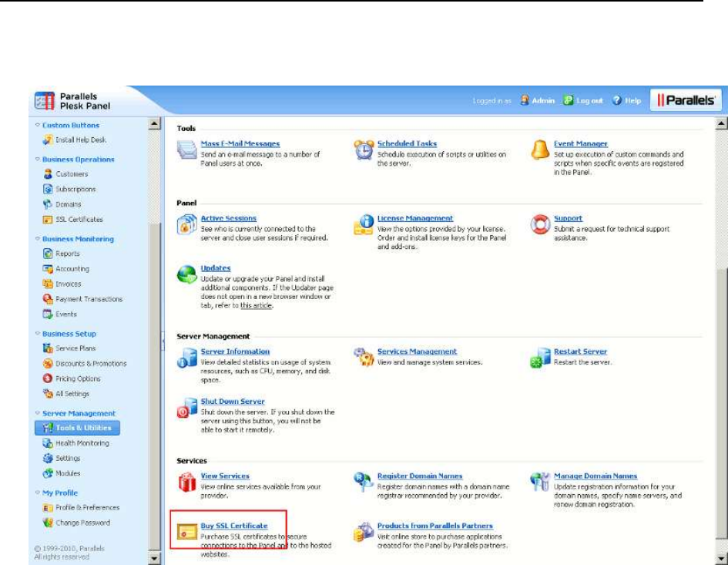Click the Parallels brand logo button
The width and height of the screenshot is (728, 565).
point(686,100)
